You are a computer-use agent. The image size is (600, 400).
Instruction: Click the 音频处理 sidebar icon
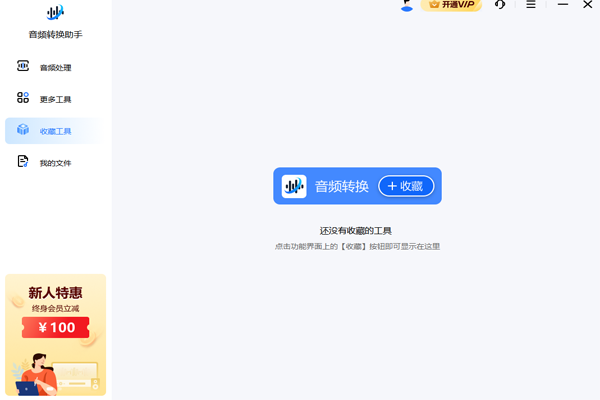(x=23, y=67)
